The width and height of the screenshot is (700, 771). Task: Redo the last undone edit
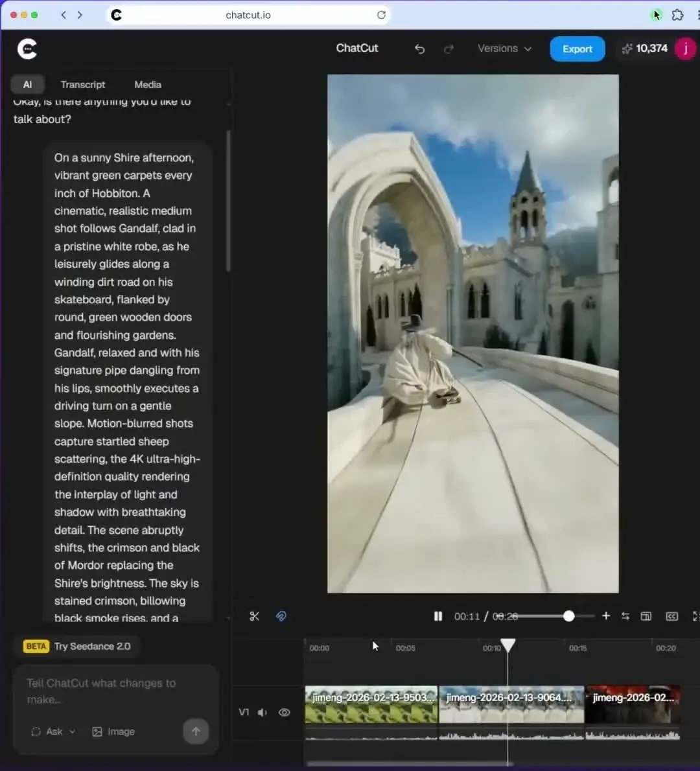coord(449,49)
